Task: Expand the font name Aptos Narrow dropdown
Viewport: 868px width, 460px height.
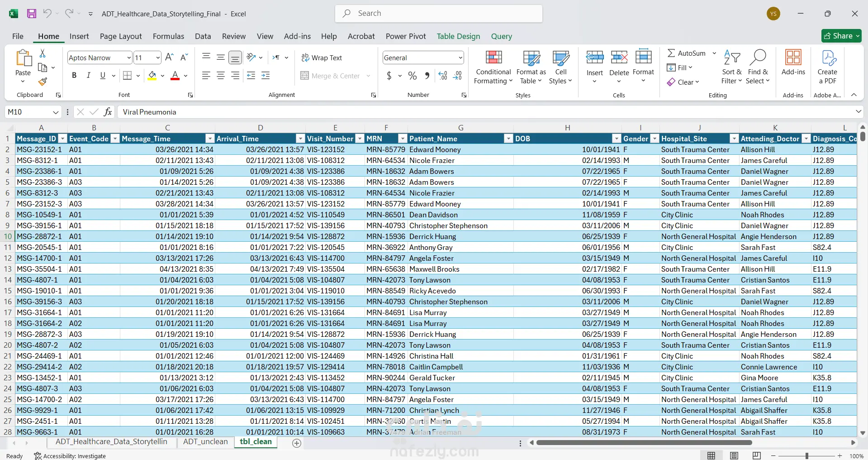Action: click(x=128, y=57)
